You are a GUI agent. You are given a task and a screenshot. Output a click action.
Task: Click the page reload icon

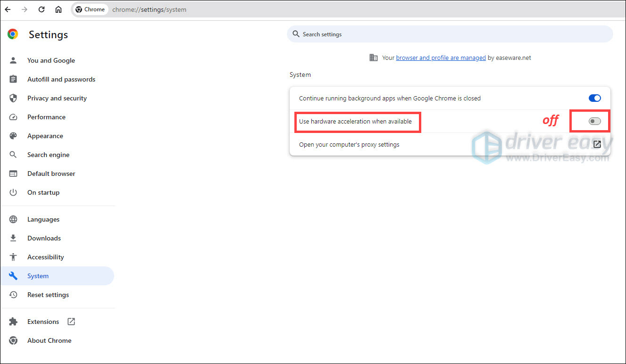42,9
